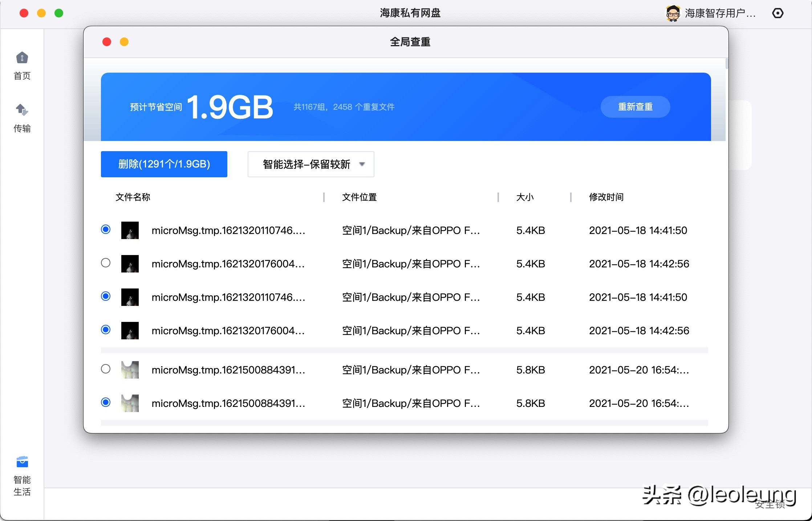The height and width of the screenshot is (521, 812).
Task: Click the 海康智存用户 avatar icon
Action: pos(674,13)
